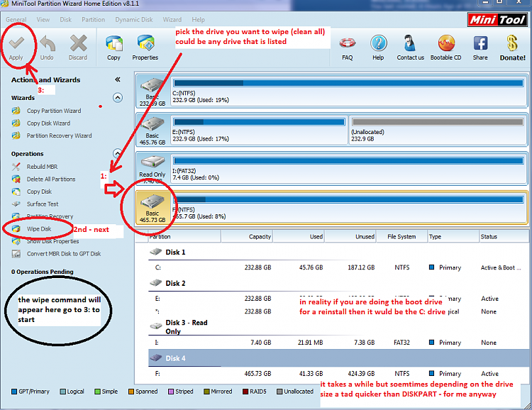The image size is (532, 410).
Task: Select the I: FAT32 partition row
Action: [338, 343]
